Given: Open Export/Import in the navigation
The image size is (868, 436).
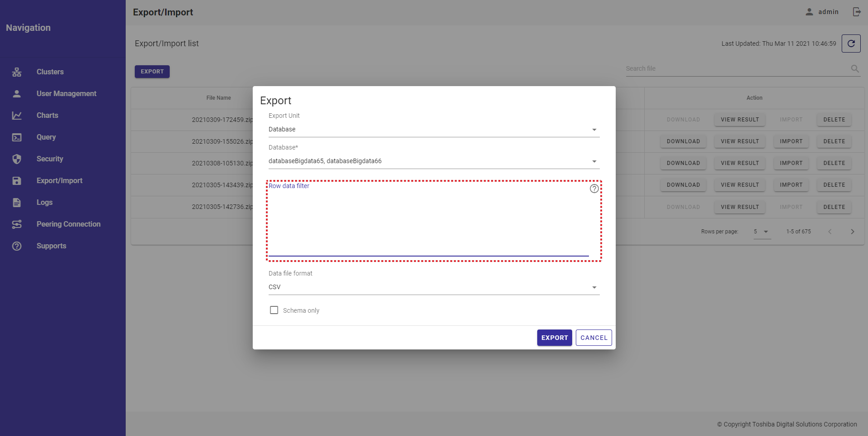Looking at the screenshot, I should 59,181.
